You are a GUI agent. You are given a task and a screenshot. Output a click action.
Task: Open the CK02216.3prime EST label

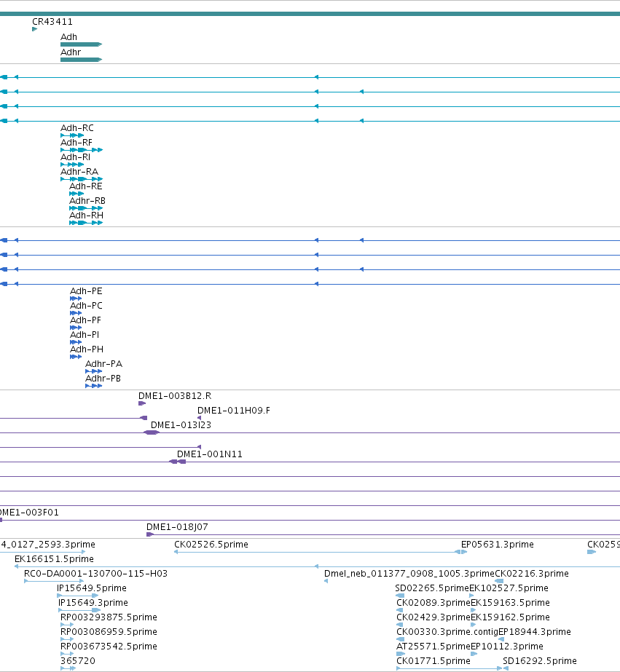point(532,574)
